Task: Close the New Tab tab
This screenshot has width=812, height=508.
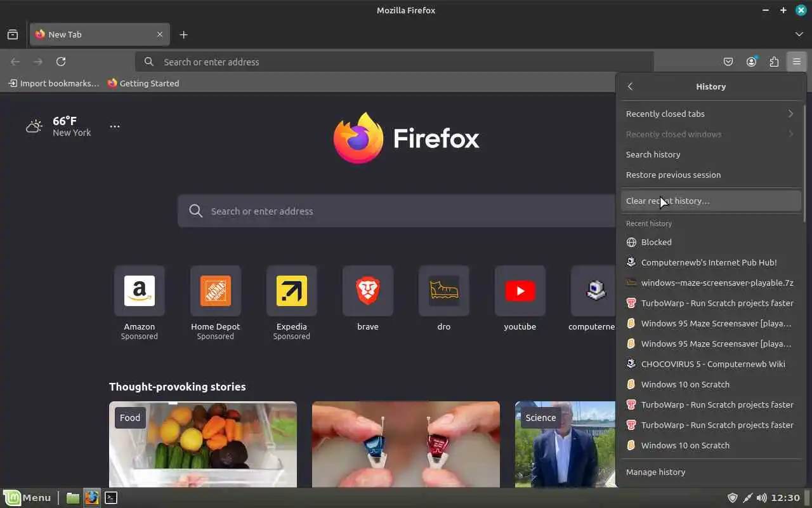Action: pos(160,34)
